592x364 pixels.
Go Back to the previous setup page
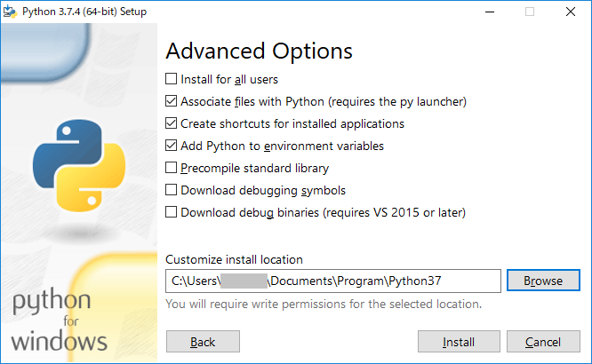tap(203, 342)
